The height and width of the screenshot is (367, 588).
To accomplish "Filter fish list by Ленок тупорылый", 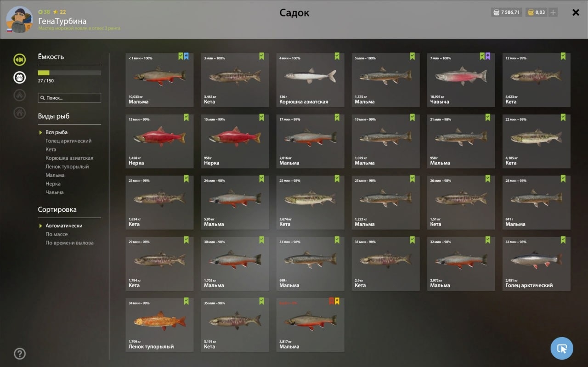I will [67, 167].
